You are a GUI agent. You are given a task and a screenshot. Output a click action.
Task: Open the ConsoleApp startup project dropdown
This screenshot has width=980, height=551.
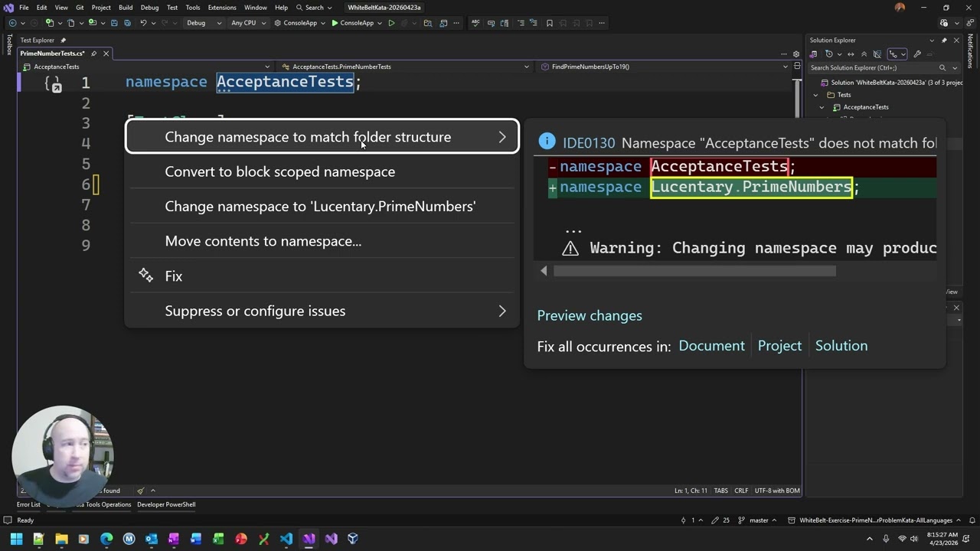300,23
